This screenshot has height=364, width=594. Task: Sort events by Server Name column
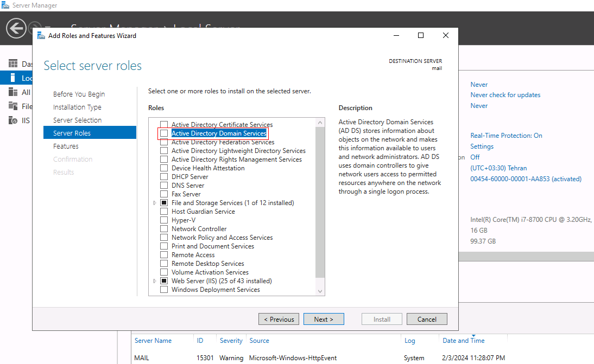(153, 341)
